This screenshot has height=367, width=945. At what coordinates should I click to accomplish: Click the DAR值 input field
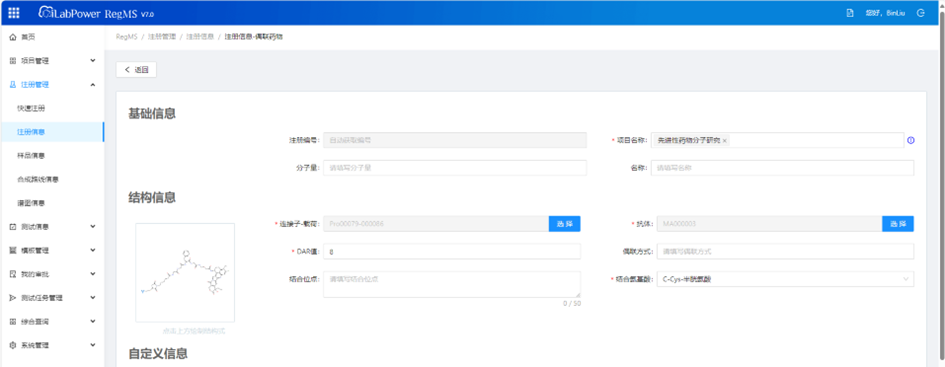tap(452, 251)
